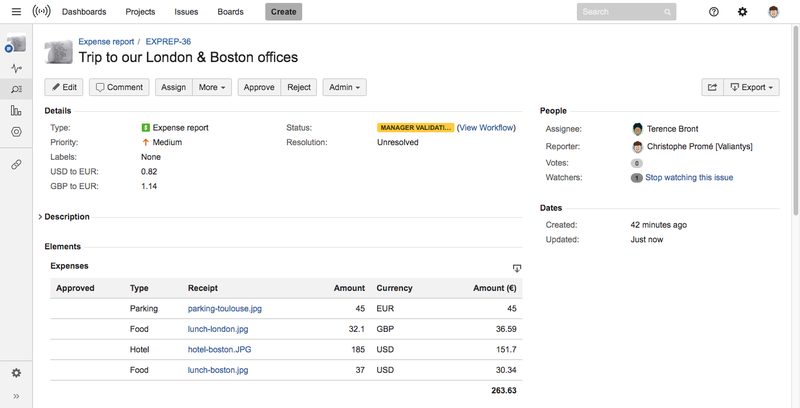
Task: Open the hamburger navigation menu
Action: click(x=16, y=12)
